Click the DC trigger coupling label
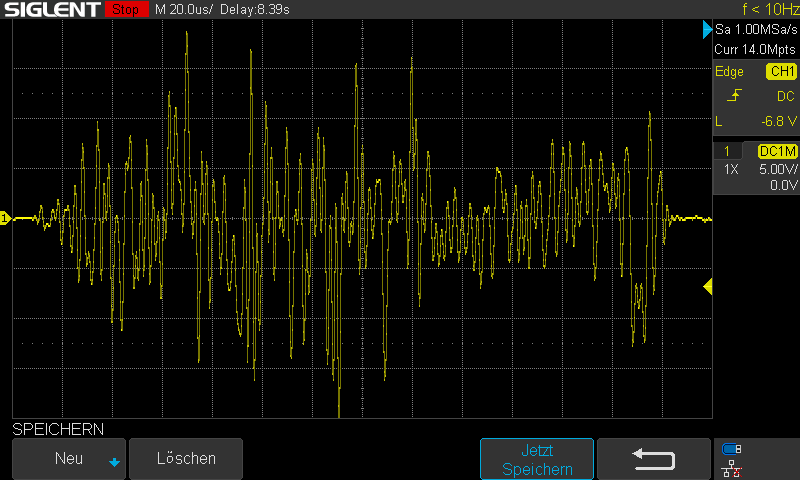Screen dimensions: 800x480 tap(786, 96)
